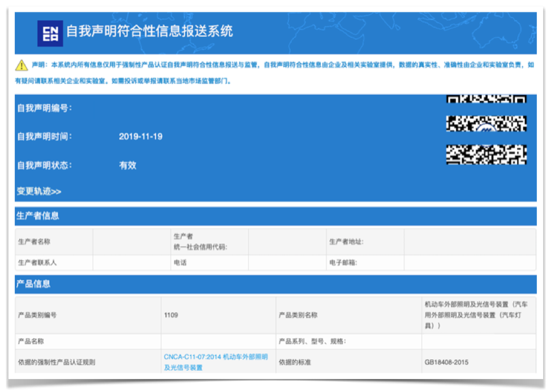Screen dimensions: 551x392
Task: Click the 机动车外部照明及光信号装置 category name value
Action: point(476,315)
